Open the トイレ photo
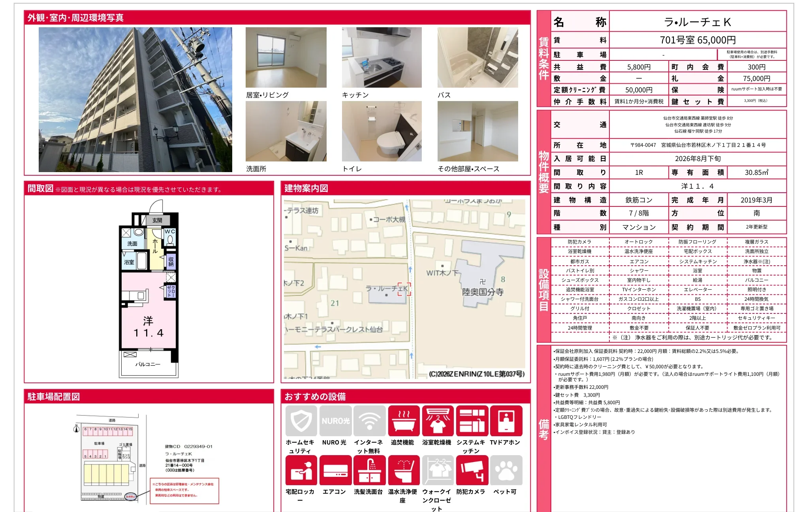Image resolution: width=812 pixels, height=512 pixels. pyautogui.click(x=382, y=131)
